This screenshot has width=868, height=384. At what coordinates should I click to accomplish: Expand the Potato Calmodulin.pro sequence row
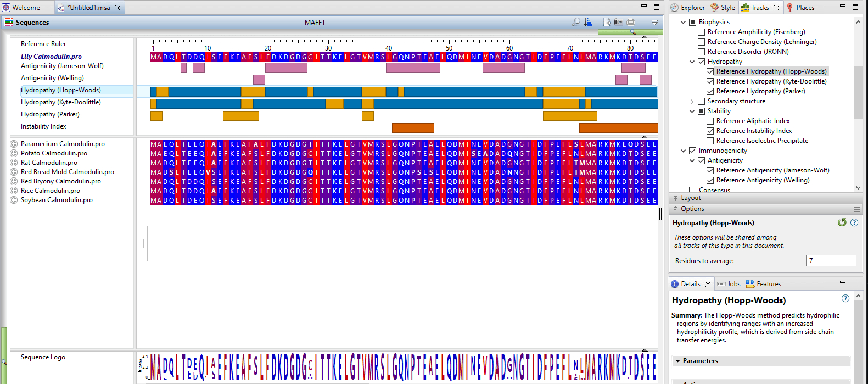pyautogui.click(x=14, y=153)
